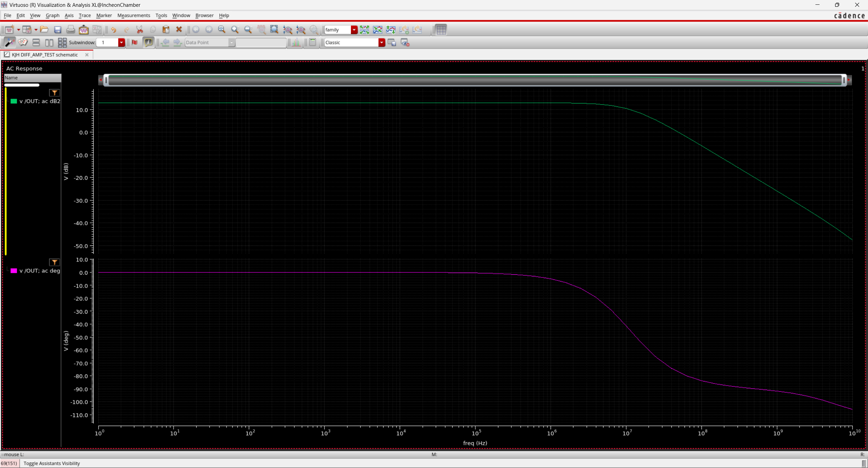
Task: Select the KJH DIFF_AMP_TEST schematic tab
Action: click(x=45, y=55)
